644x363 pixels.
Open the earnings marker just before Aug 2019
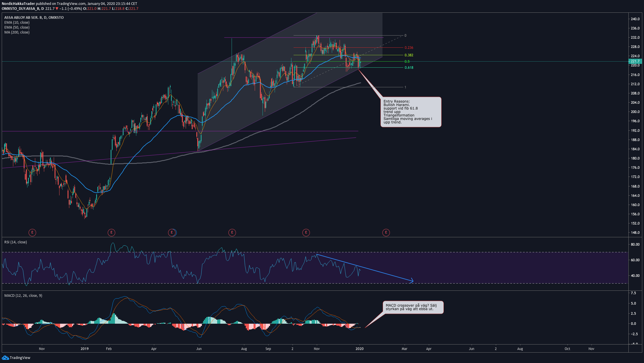point(232,232)
